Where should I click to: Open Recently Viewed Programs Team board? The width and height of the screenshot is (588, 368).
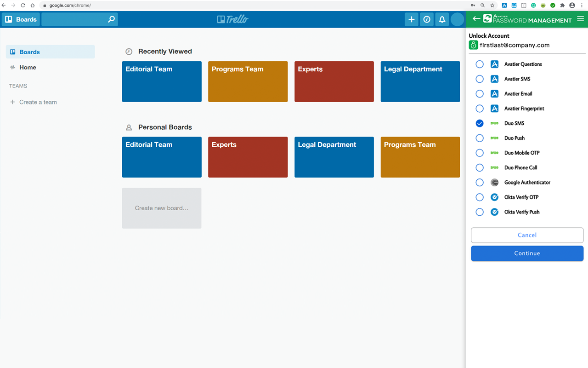tap(248, 81)
